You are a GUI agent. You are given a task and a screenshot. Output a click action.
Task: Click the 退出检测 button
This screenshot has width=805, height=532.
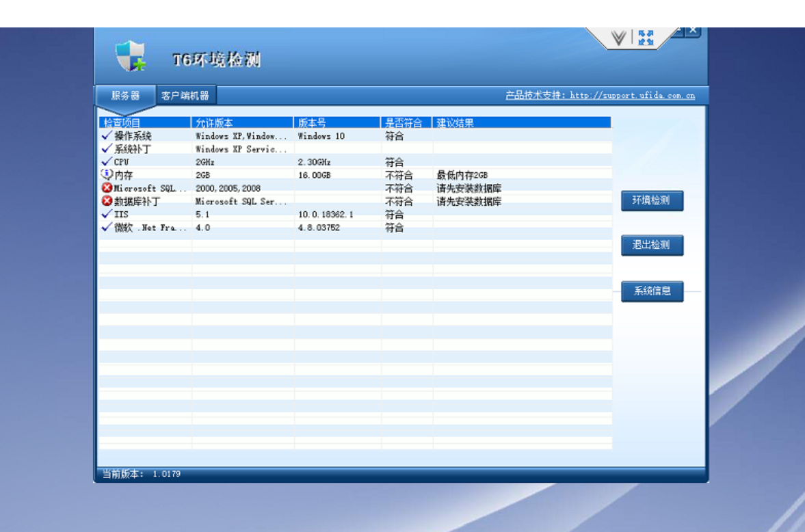tap(652, 245)
